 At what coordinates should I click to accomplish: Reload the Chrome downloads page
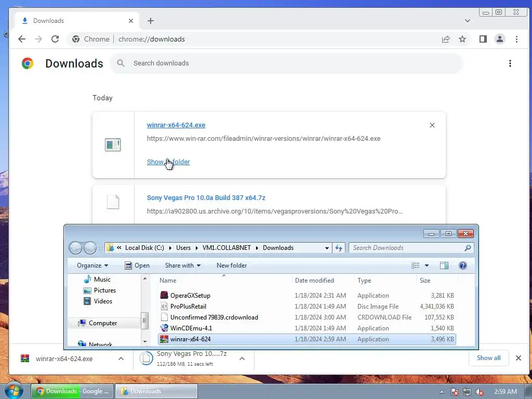point(55,39)
